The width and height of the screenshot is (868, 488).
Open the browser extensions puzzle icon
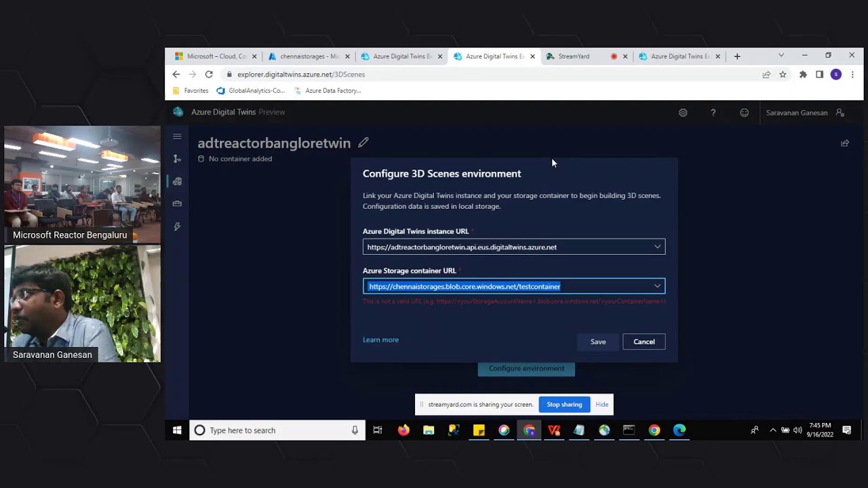tap(803, 75)
